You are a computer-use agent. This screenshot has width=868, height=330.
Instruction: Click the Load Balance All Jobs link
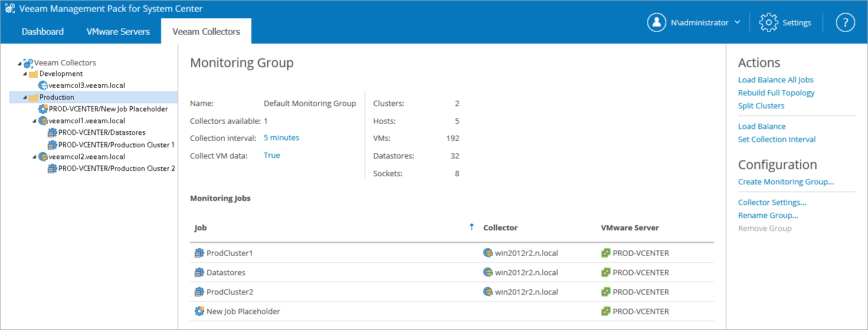(x=775, y=80)
